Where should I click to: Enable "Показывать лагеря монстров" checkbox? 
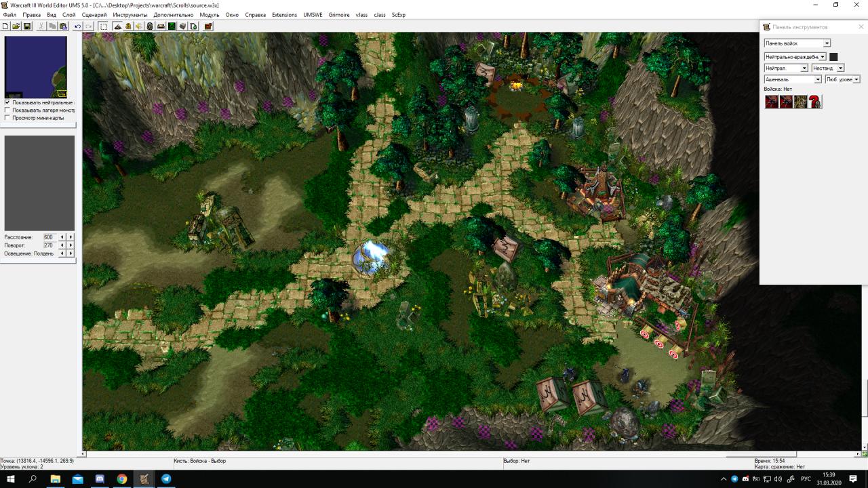(x=7, y=110)
